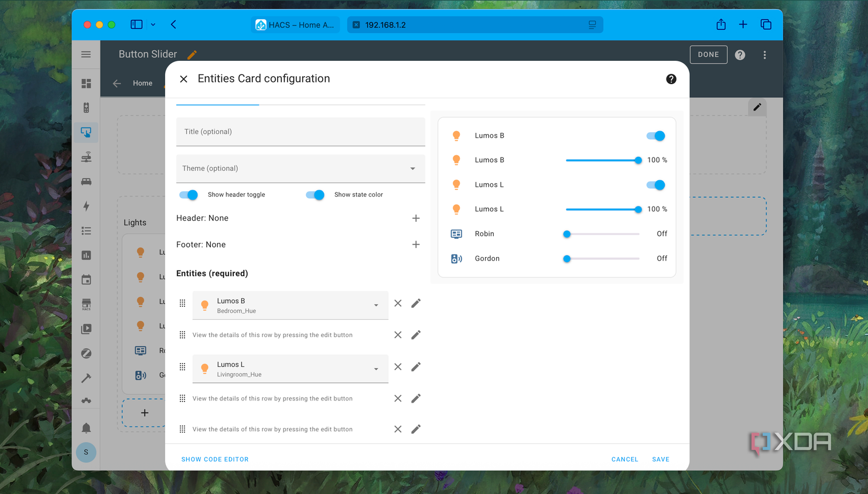Cancel the card configuration
This screenshot has height=494, width=868.
click(x=625, y=459)
